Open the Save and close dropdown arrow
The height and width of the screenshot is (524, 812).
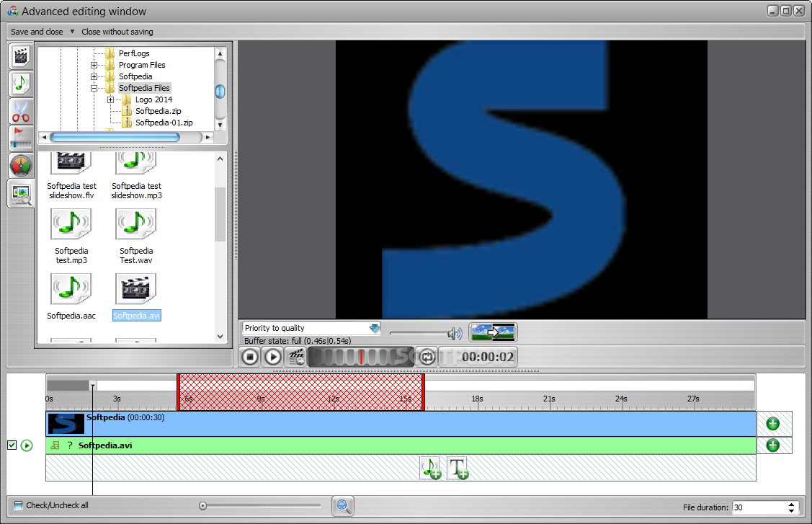72,32
